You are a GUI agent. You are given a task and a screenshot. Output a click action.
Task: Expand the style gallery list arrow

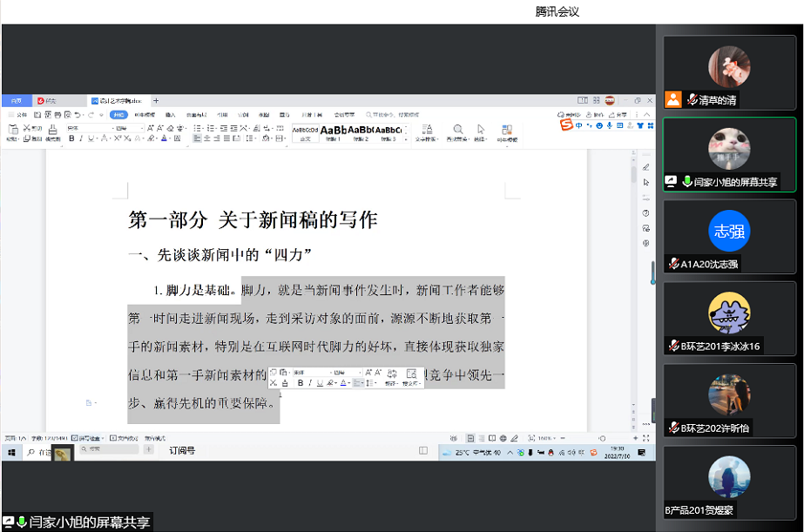click(405, 138)
